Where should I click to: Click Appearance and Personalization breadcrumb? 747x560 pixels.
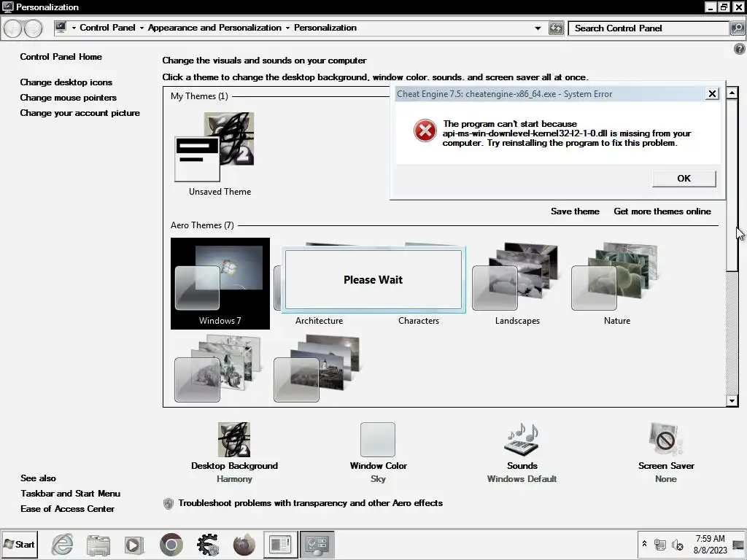pos(214,28)
